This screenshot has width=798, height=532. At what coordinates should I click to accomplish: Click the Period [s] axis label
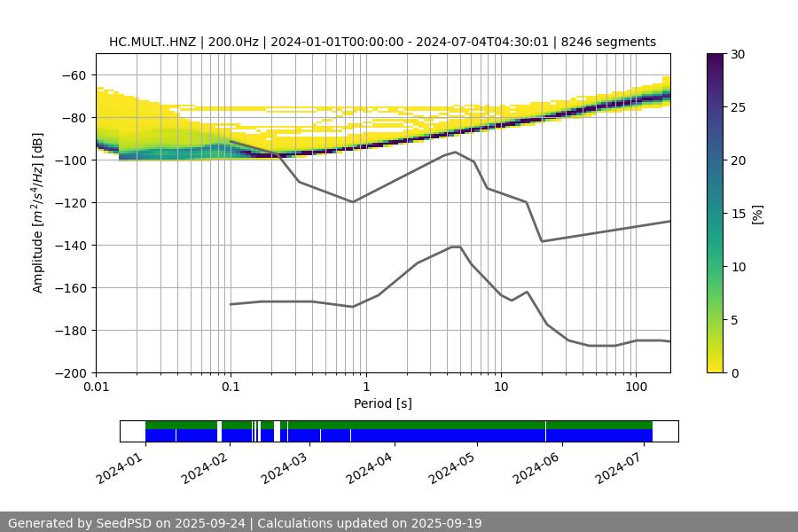pyautogui.click(x=382, y=403)
